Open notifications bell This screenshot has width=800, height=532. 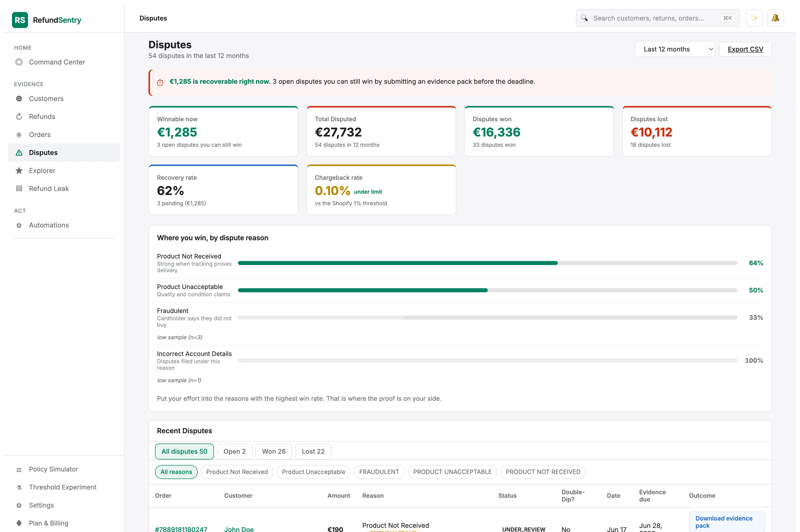(775, 18)
